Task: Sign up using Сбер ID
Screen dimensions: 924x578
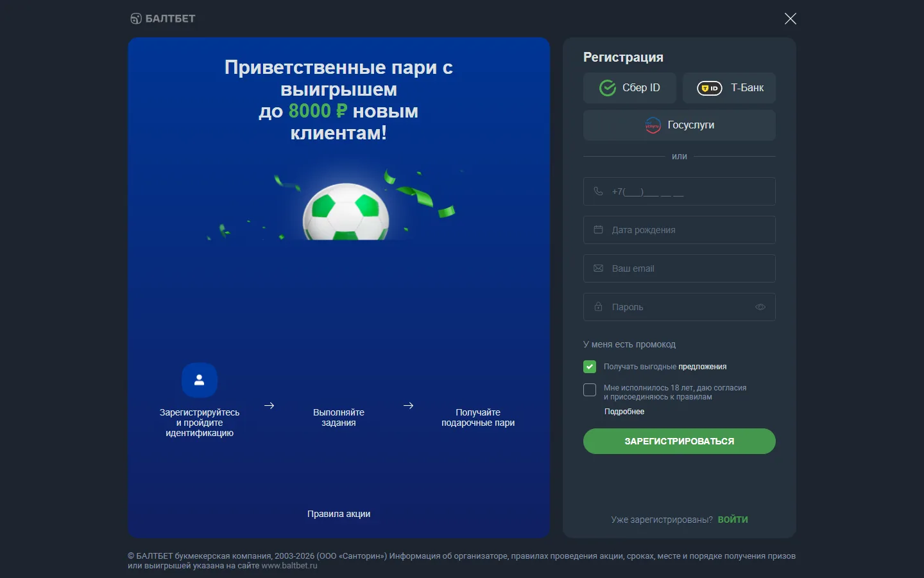Action: (x=629, y=88)
